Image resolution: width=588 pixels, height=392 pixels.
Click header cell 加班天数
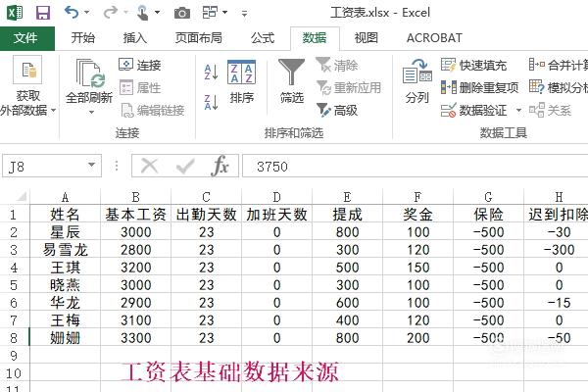coord(276,215)
